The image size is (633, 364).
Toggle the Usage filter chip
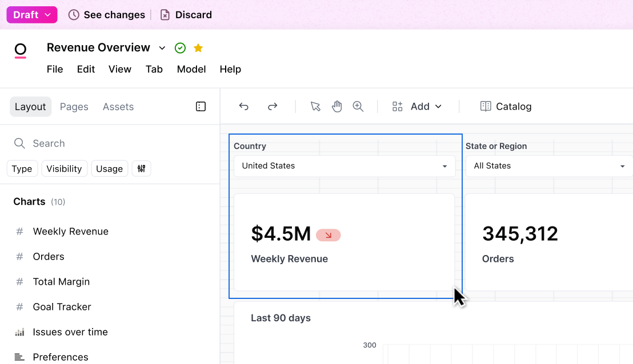109,168
